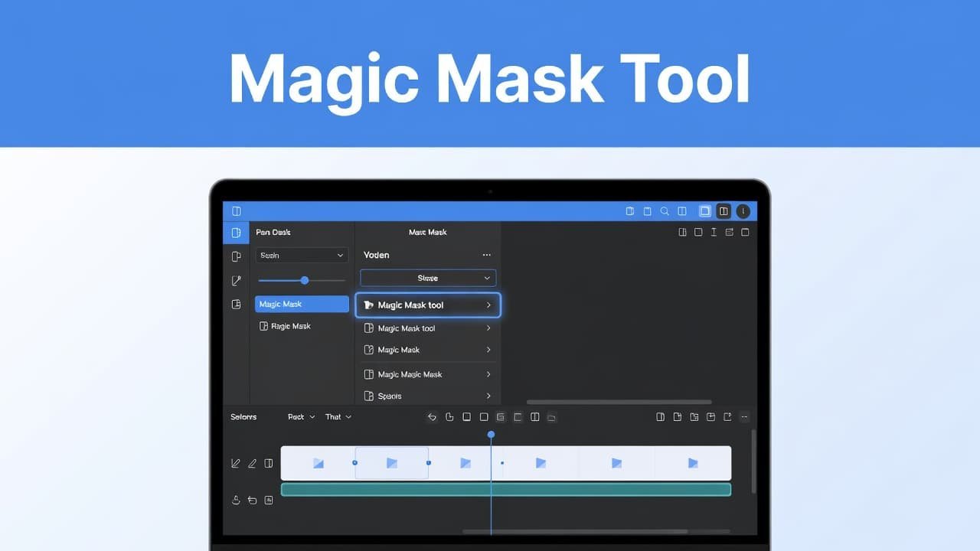Screen dimensions: 980x551
Task: Select the highlighted Magic Mask item in the left panel
Action: pyautogui.click(x=302, y=304)
